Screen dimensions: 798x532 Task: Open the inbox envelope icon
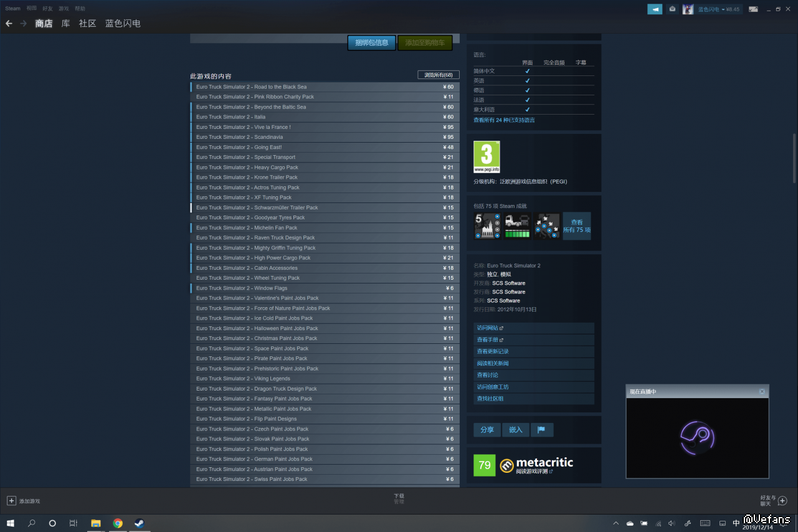tap(672, 9)
